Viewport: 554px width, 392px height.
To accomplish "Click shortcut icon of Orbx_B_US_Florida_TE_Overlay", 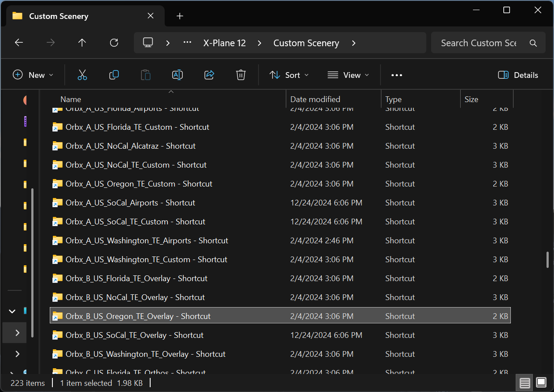I will [57, 278].
